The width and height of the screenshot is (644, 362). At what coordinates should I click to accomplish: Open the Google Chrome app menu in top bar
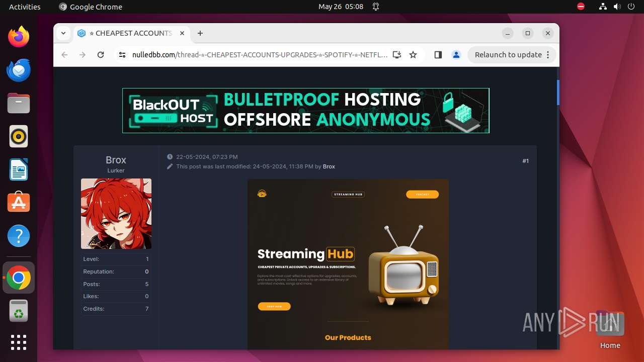coord(91,7)
